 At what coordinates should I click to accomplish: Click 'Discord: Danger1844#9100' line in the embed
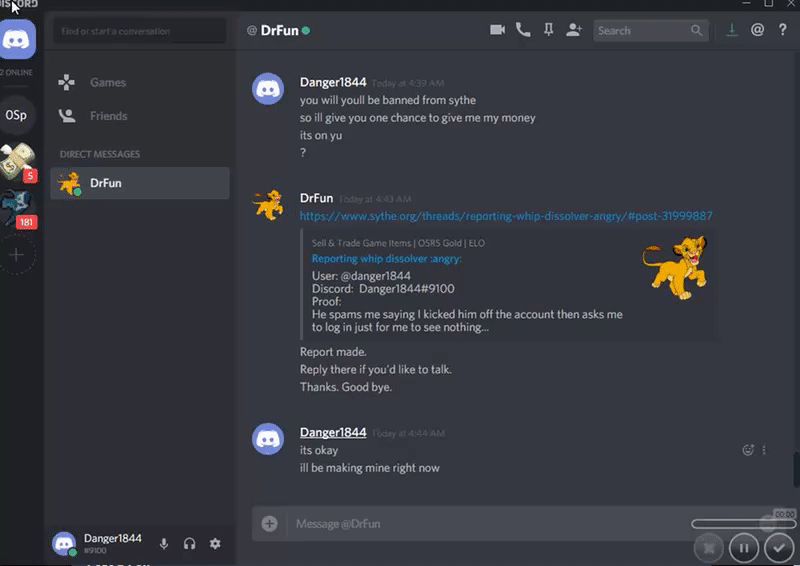(383, 289)
